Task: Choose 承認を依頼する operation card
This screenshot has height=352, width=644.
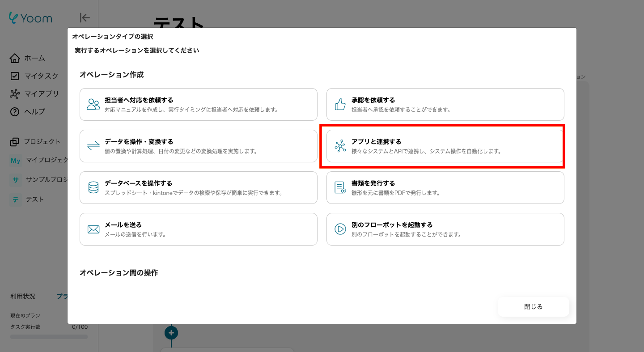Action: (445, 104)
